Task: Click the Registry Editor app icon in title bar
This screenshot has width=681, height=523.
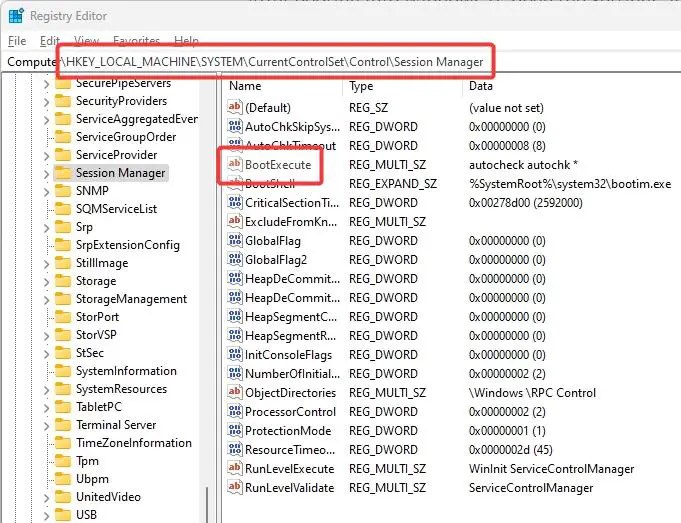Action: (16, 16)
